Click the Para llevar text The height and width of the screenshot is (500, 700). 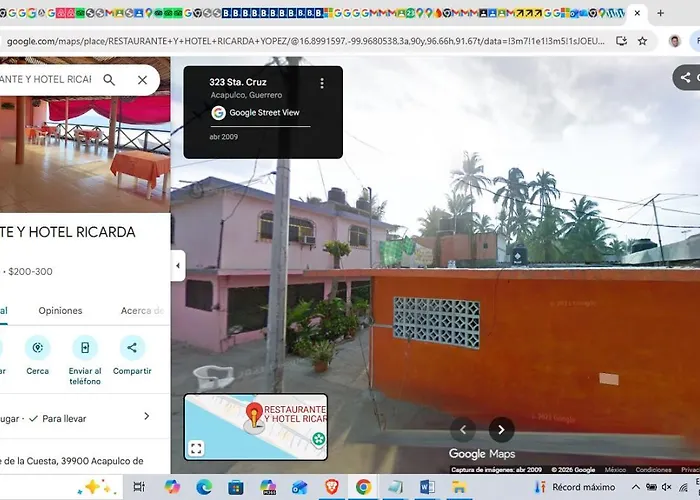[x=64, y=419]
